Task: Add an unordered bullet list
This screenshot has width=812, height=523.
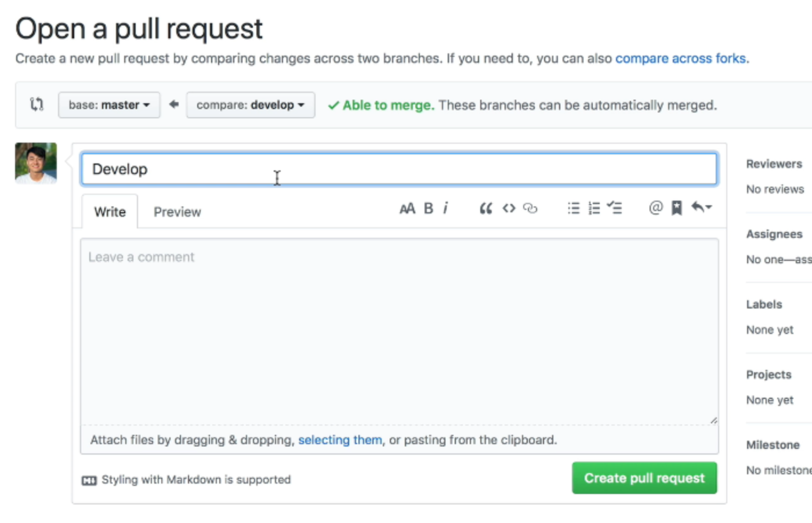Action: pos(573,208)
